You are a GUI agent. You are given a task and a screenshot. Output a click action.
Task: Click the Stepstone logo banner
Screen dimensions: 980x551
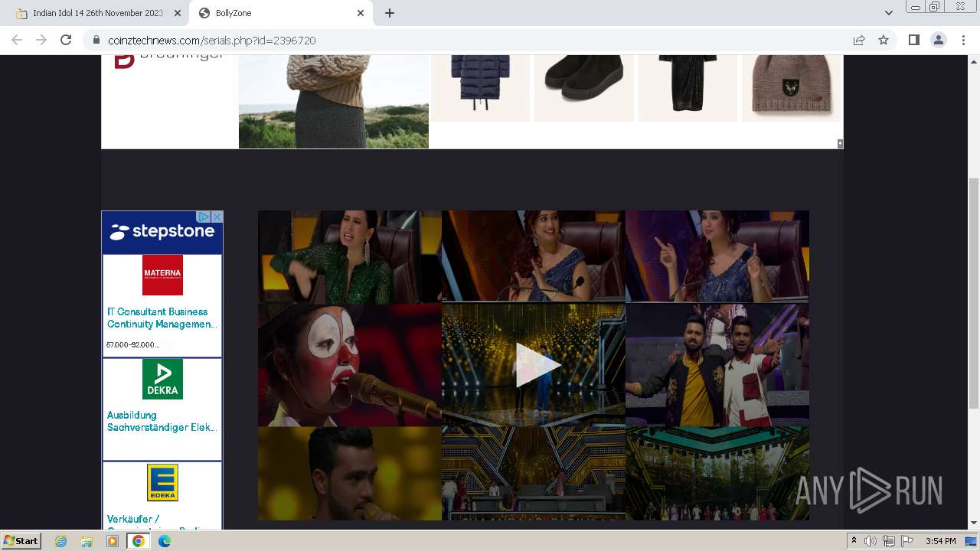coord(162,232)
